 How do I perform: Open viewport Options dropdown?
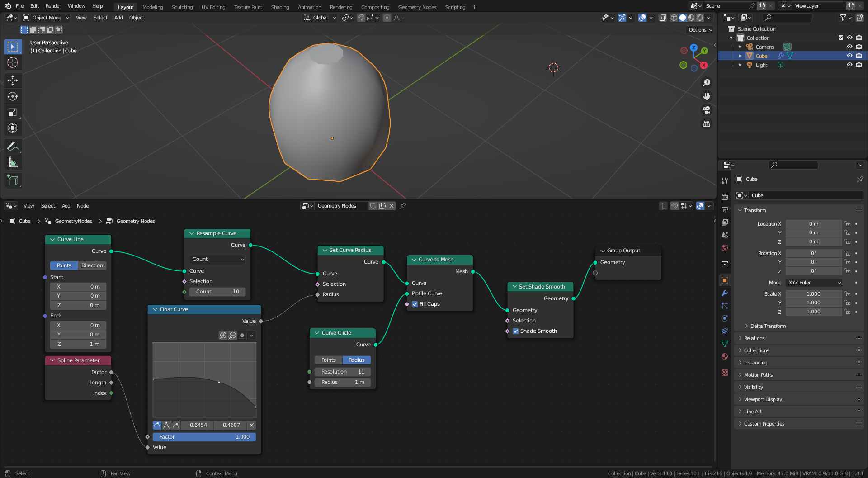click(700, 30)
